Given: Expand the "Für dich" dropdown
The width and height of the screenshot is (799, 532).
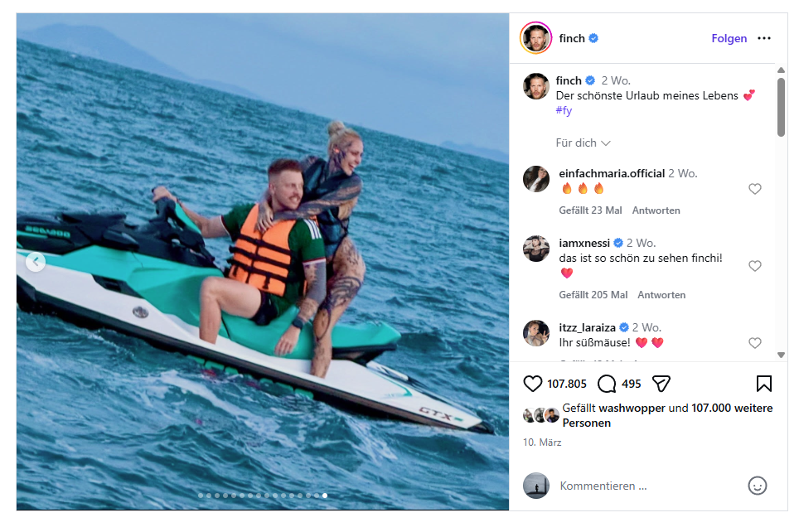Looking at the screenshot, I should point(583,143).
